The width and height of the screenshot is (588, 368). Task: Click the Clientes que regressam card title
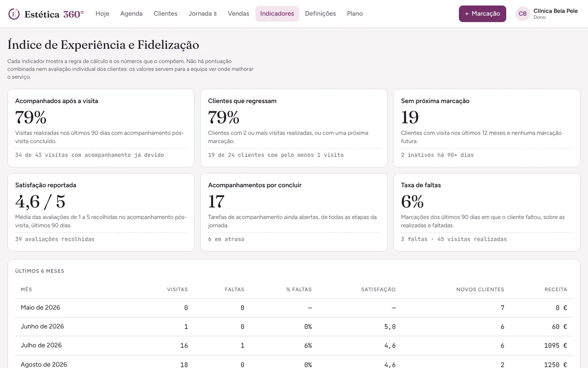tap(242, 101)
